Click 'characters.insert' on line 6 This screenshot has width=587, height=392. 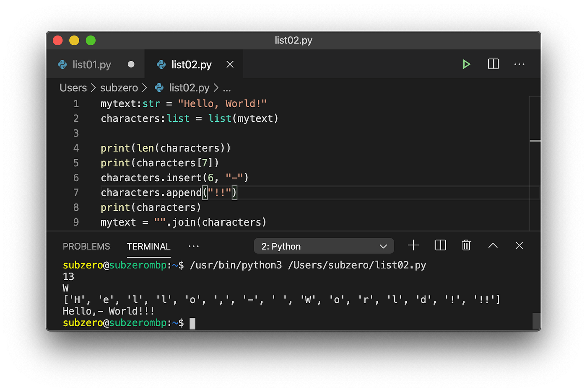[x=151, y=178]
